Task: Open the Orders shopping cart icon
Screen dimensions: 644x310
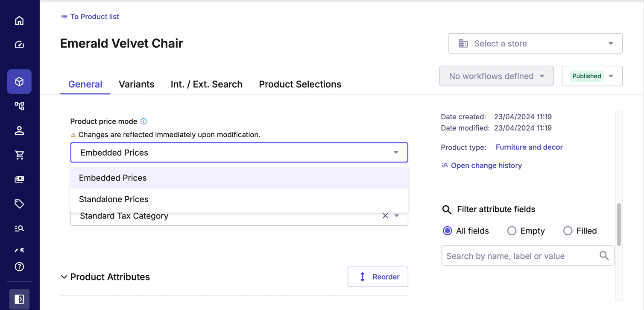Action: tap(20, 155)
